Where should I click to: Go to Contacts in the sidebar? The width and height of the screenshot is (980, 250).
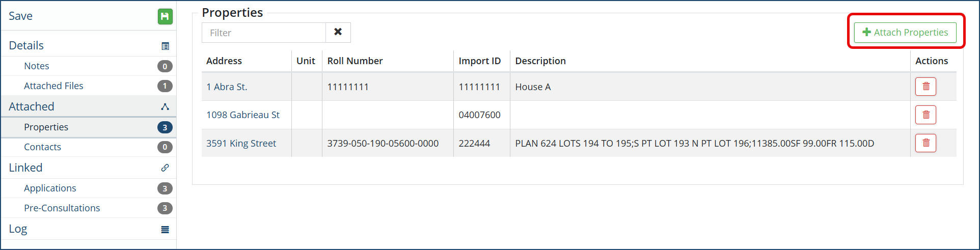pos(42,147)
